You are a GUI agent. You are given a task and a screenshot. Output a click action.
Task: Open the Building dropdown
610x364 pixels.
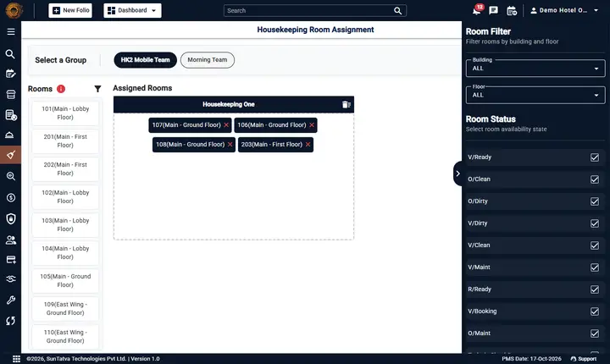(x=535, y=69)
